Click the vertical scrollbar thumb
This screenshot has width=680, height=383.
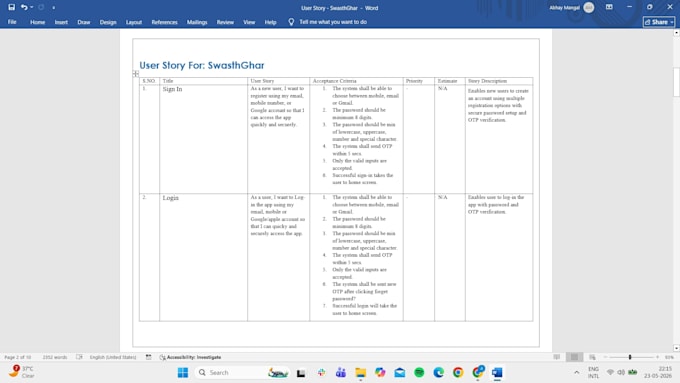676,82
